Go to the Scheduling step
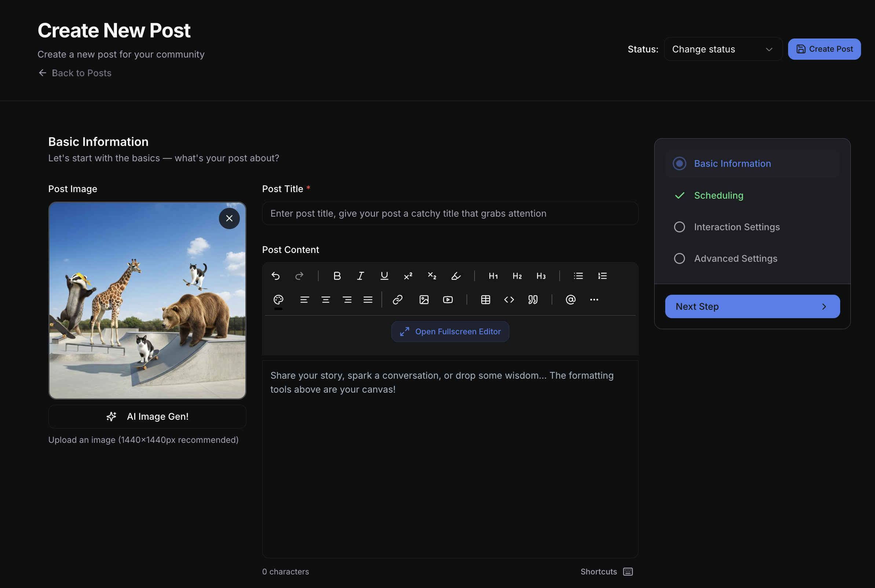 pyautogui.click(x=718, y=195)
